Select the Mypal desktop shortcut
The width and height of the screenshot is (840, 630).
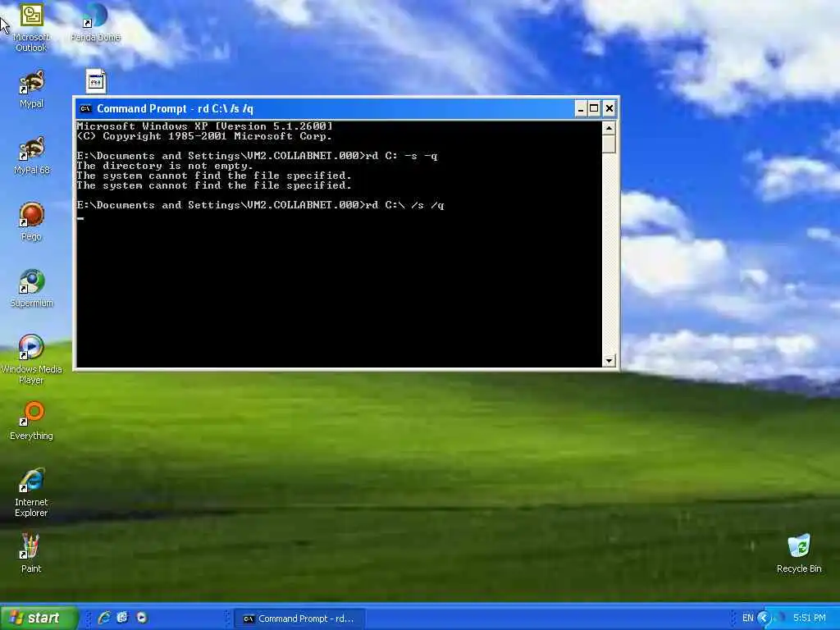pos(31,89)
